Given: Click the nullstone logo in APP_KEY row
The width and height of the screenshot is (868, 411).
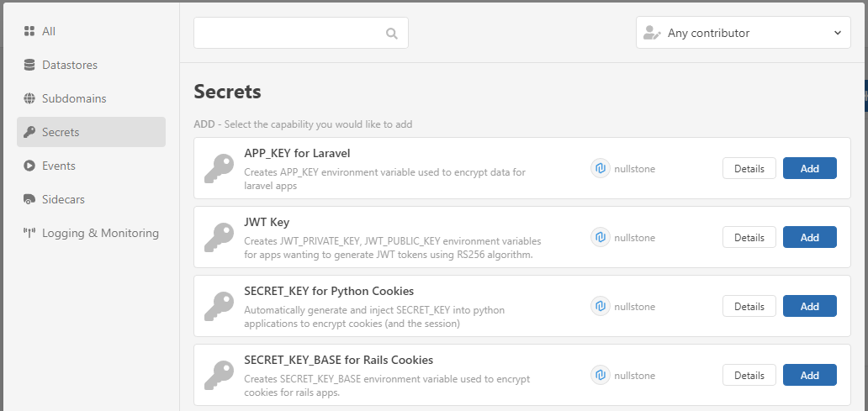Looking at the screenshot, I should click(x=600, y=168).
